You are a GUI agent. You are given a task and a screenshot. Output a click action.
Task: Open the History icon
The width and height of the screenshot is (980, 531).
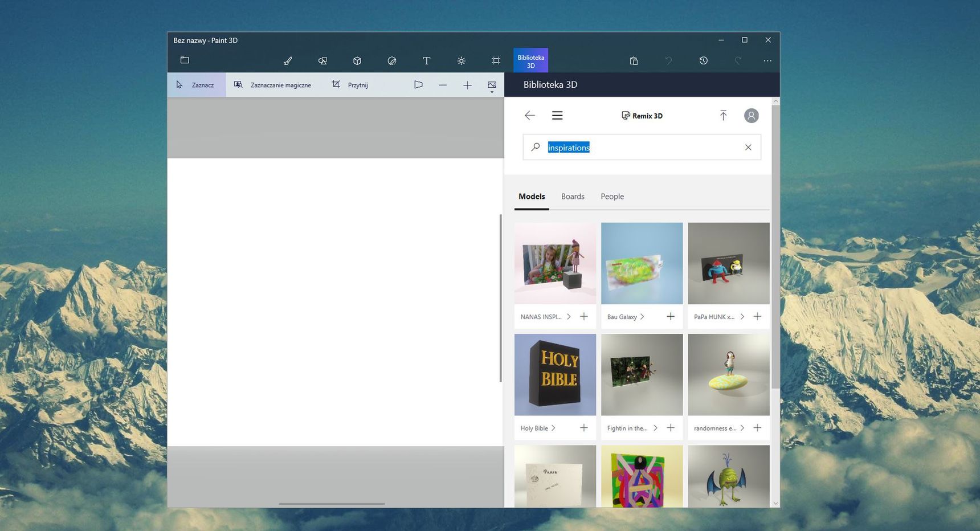tap(704, 60)
